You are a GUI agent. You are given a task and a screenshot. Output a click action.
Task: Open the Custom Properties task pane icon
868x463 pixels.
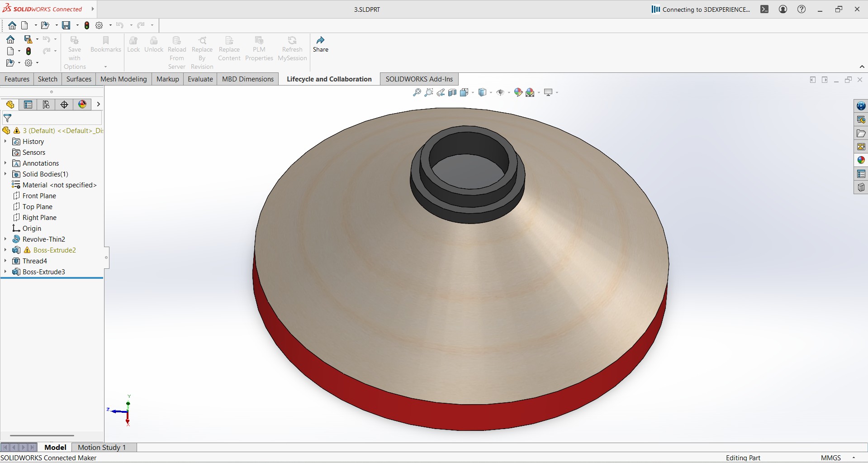861,174
